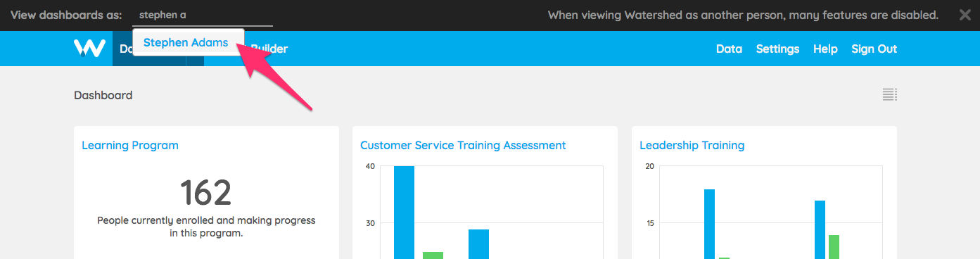Open the Data menu

(x=729, y=49)
